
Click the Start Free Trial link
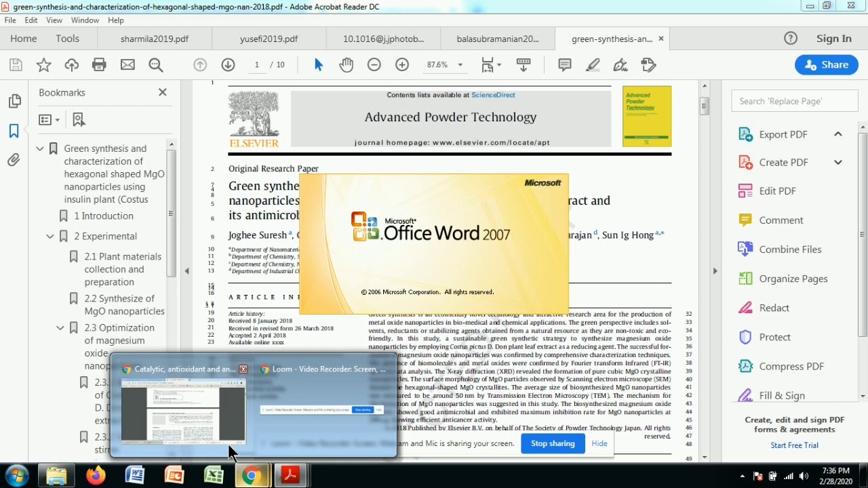pos(794,445)
